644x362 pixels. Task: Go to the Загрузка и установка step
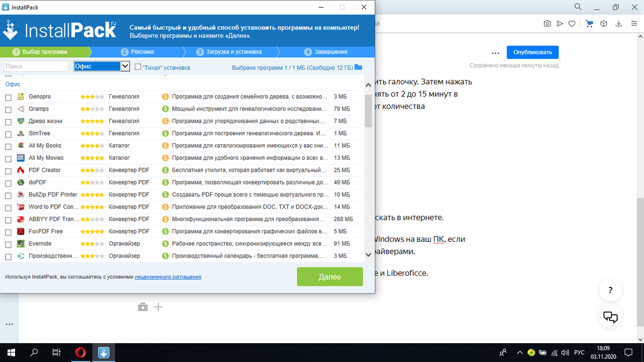click(x=229, y=52)
